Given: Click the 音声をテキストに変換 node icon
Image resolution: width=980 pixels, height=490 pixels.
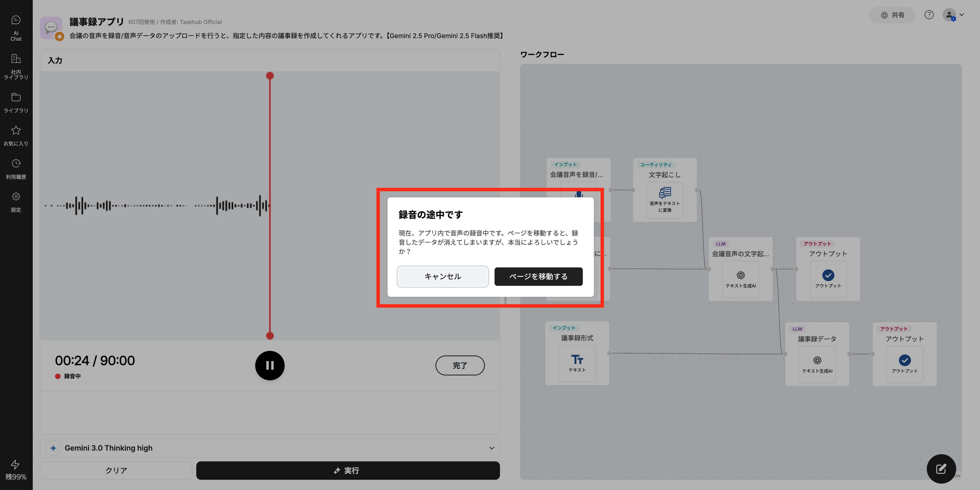Looking at the screenshot, I should tap(665, 193).
